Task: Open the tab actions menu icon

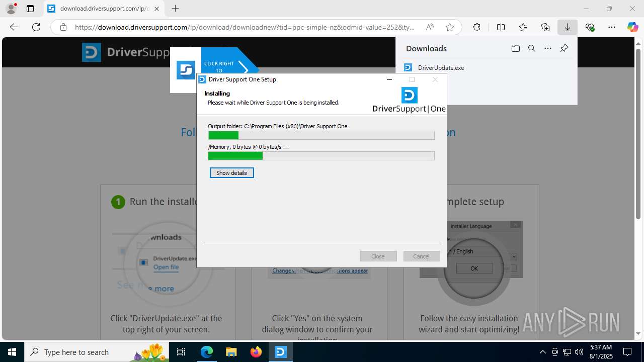Action: pyautogui.click(x=30, y=9)
